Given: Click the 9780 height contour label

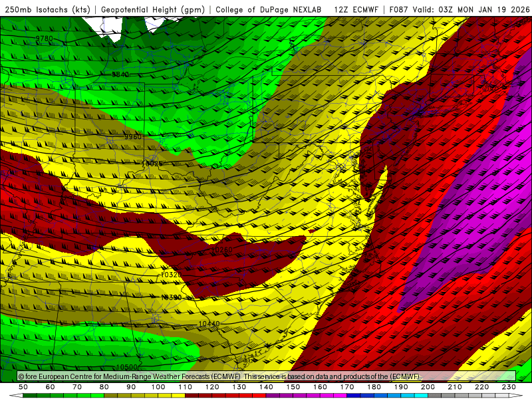Looking at the screenshot, I should [x=44, y=39].
